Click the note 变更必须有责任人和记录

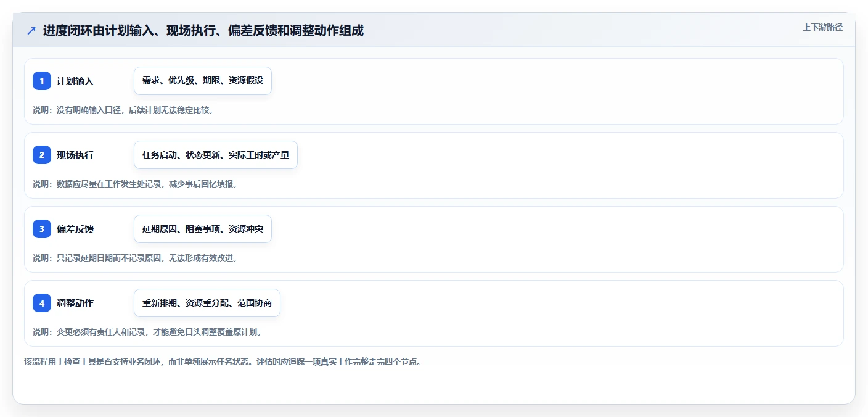pyautogui.click(x=100, y=332)
